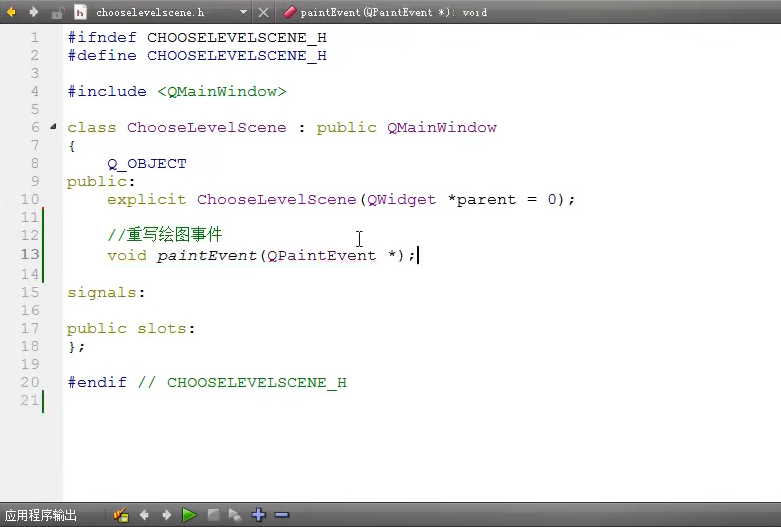The image size is (781, 527).
Task: Click the 'explicit' keyword on line 10
Action: click(146, 199)
